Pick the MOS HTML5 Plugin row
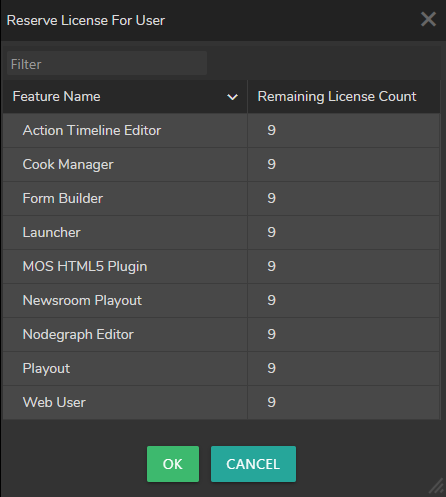The width and height of the screenshot is (446, 497). 222,266
